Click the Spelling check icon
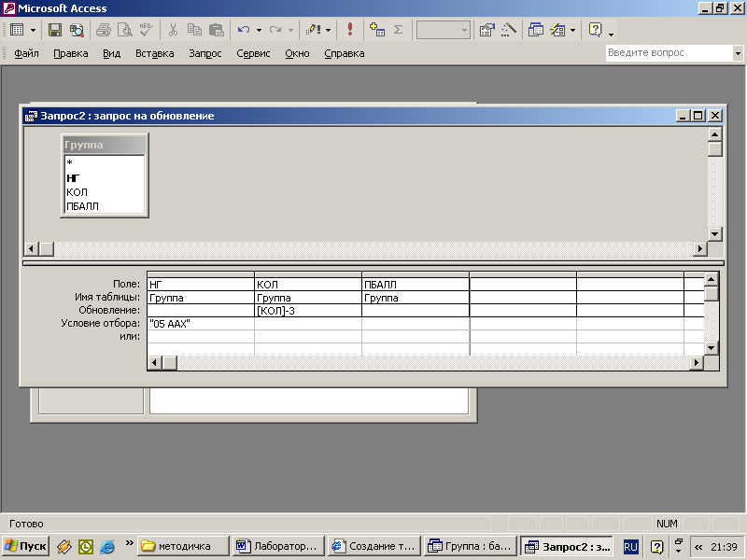 (x=147, y=30)
